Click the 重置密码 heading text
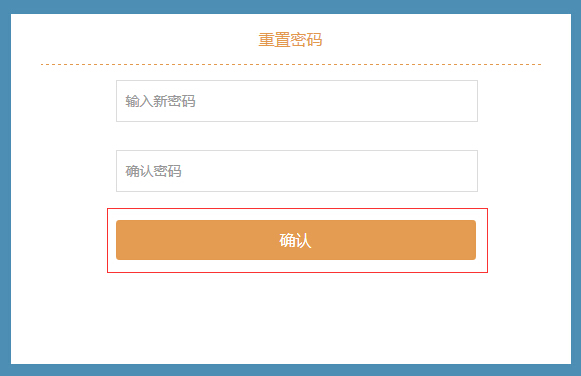The height and width of the screenshot is (376, 581). point(290,40)
